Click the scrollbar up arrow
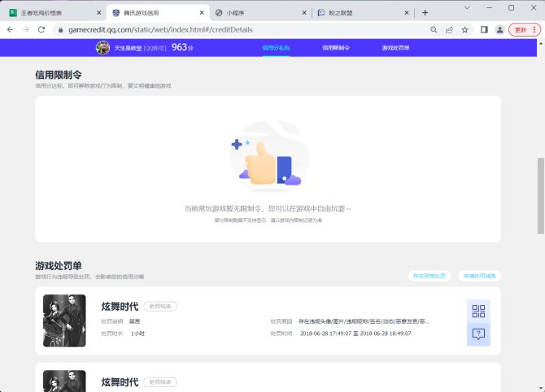Image resolution: width=545 pixels, height=392 pixels. click(540, 43)
